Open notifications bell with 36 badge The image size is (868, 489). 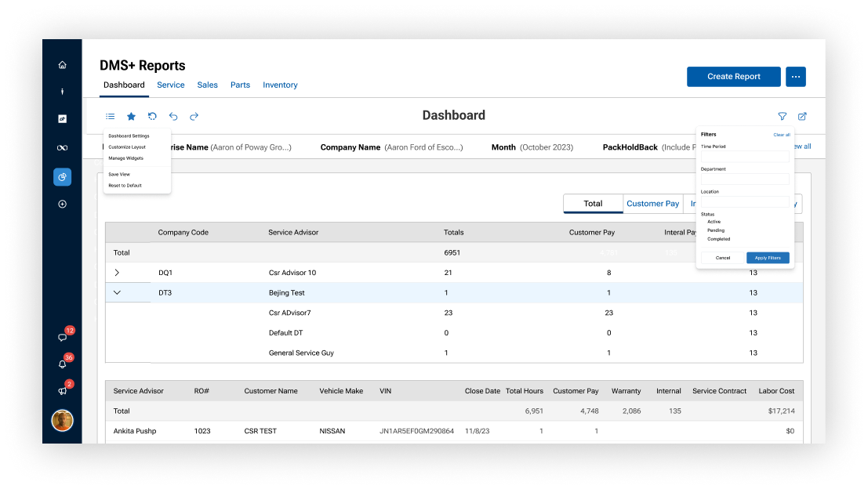coord(63,364)
